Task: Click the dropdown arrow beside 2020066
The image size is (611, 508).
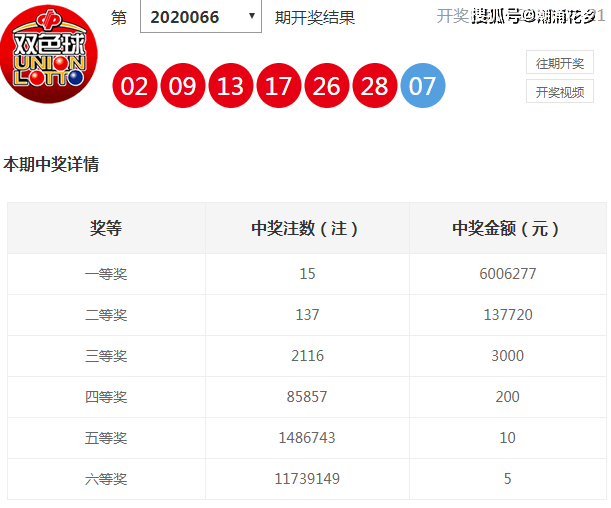Action: tap(252, 16)
